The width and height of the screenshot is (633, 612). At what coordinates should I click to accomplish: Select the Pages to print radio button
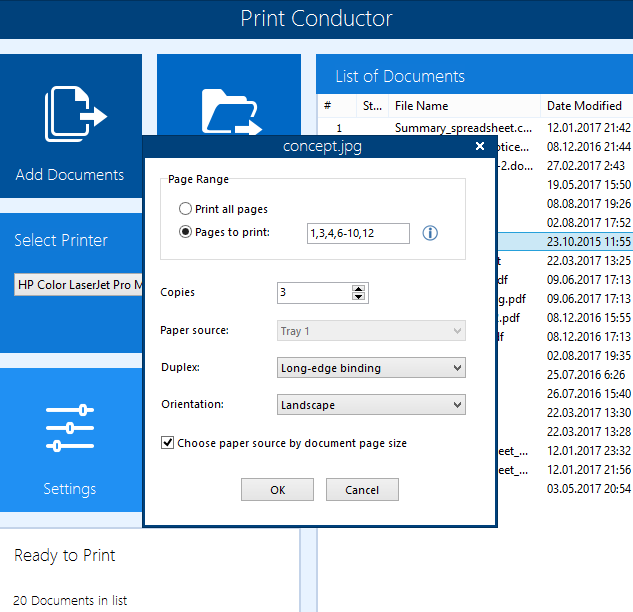185,232
